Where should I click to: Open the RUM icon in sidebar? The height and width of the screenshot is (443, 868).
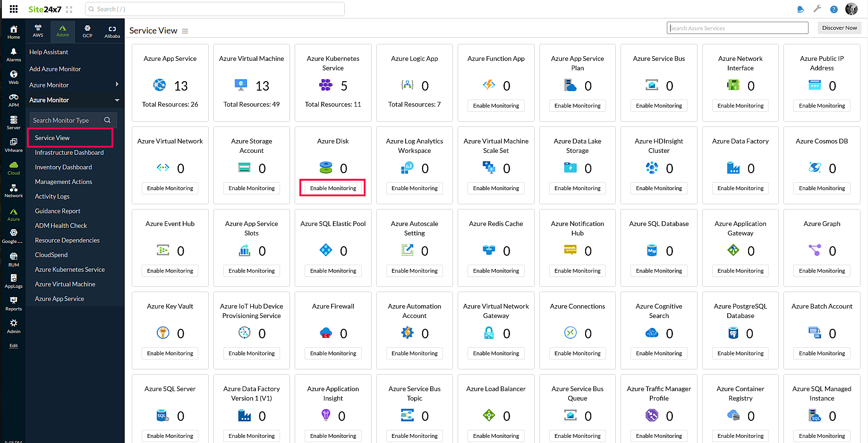[x=13, y=259]
